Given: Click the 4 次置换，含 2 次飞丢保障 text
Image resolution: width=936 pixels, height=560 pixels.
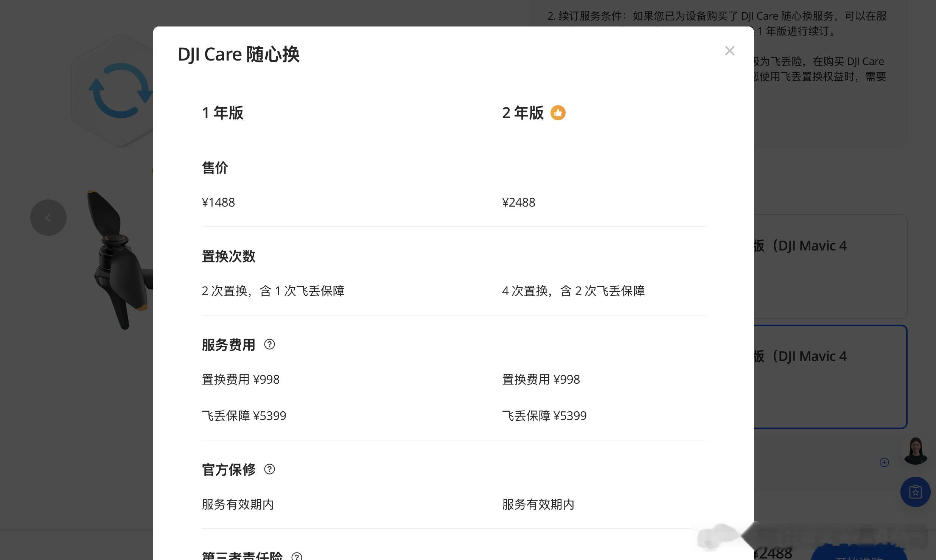Looking at the screenshot, I should click(573, 291).
